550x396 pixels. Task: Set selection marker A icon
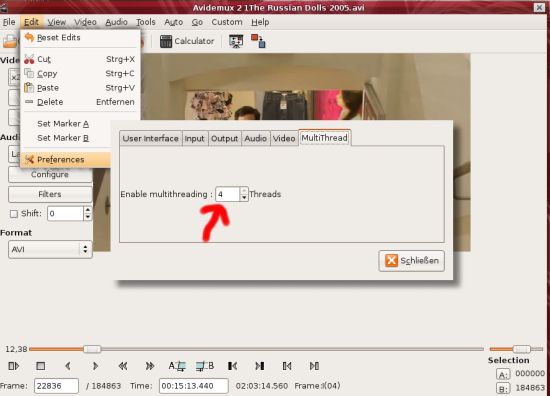coord(177,366)
